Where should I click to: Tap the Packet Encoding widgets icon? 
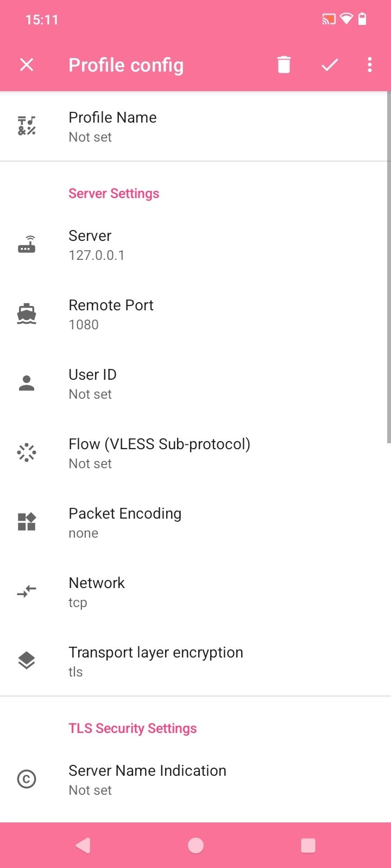pos(27,522)
